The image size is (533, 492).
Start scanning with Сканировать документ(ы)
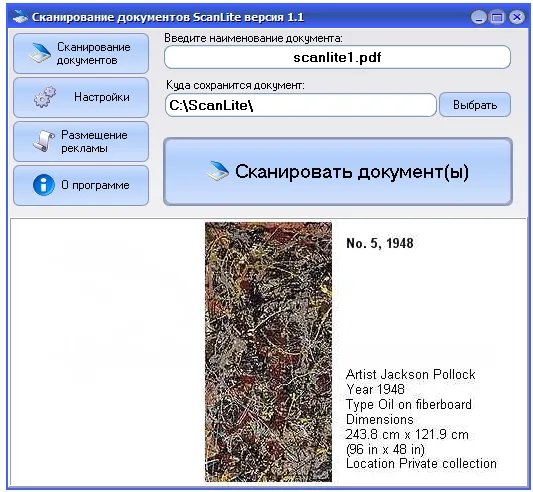pos(338,171)
